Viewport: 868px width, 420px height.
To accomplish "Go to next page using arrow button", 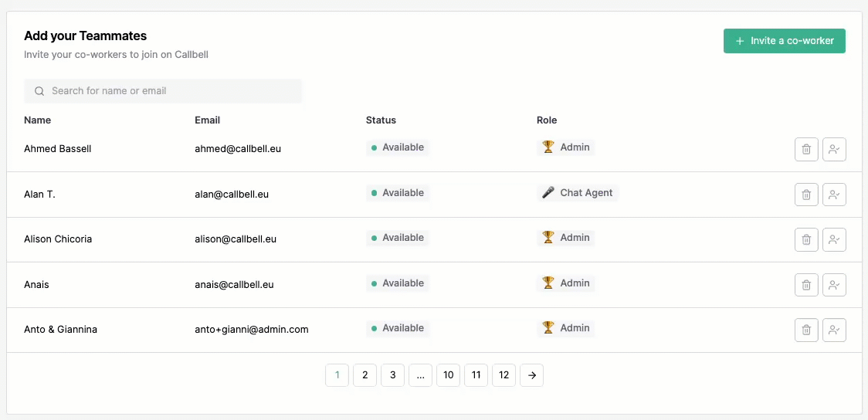I will 531,375.
